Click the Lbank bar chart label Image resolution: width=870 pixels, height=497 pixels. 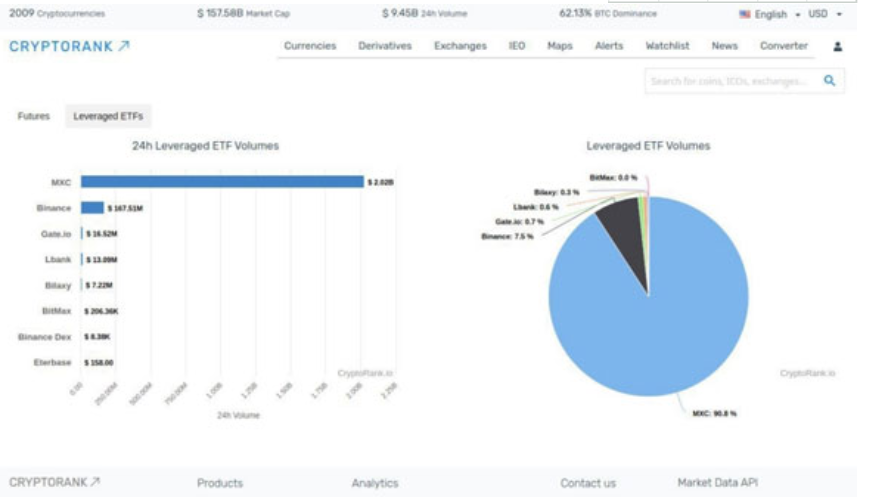pyautogui.click(x=58, y=259)
